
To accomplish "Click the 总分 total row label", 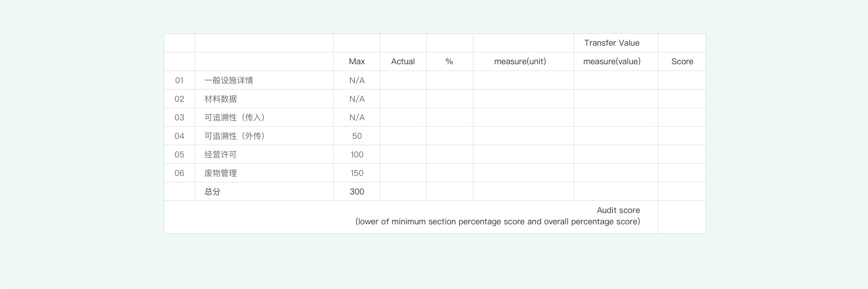I will pos(212,192).
